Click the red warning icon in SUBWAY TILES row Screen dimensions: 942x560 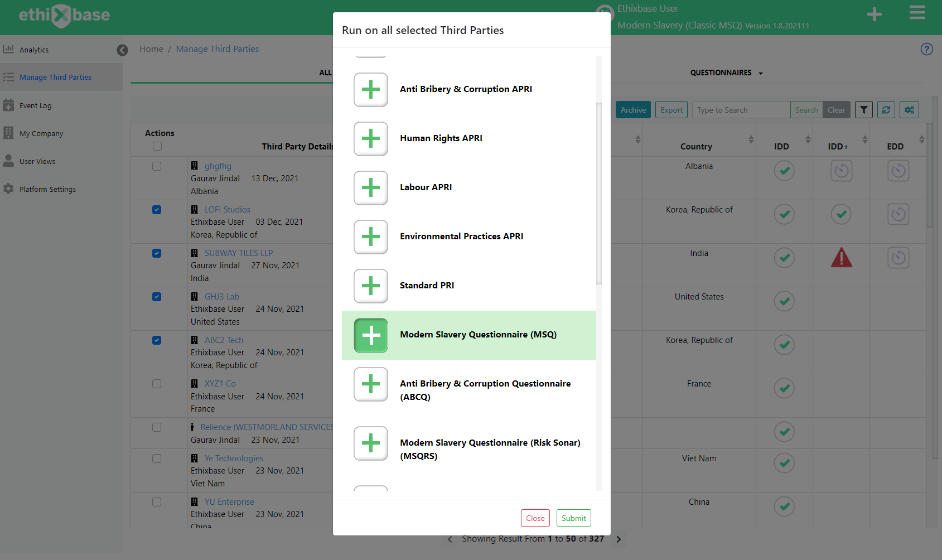[x=841, y=257]
